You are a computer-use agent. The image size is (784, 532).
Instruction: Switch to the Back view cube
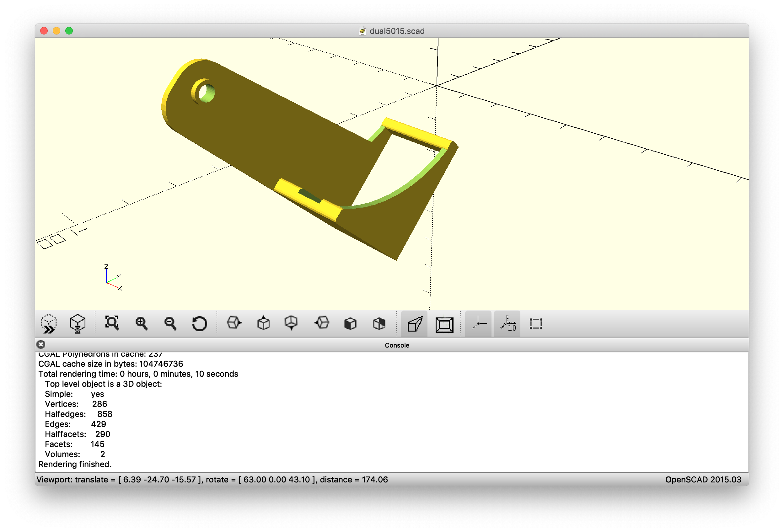click(x=379, y=324)
